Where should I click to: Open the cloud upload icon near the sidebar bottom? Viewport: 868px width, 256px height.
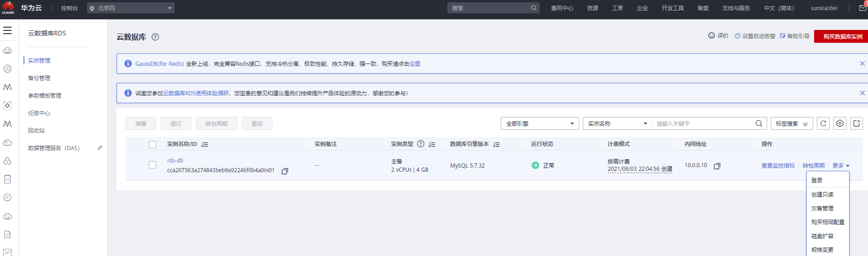click(7, 216)
